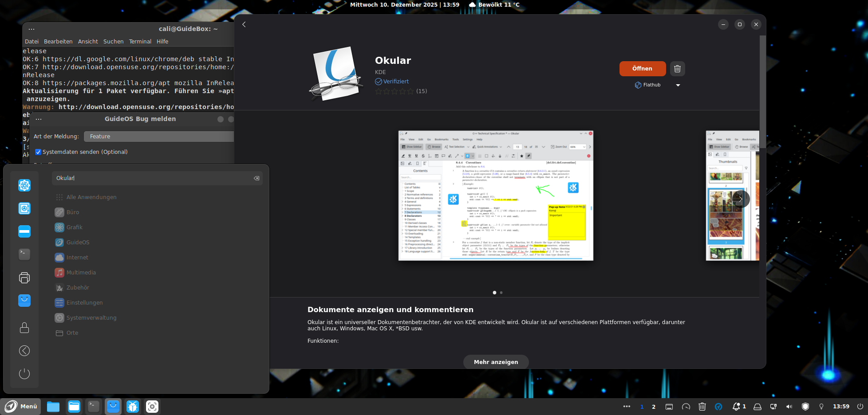The height and width of the screenshot is (415, 868).
Task: Open the Terminal menu in the terminal
Action: pyautogui.click(x=140, y=41)
